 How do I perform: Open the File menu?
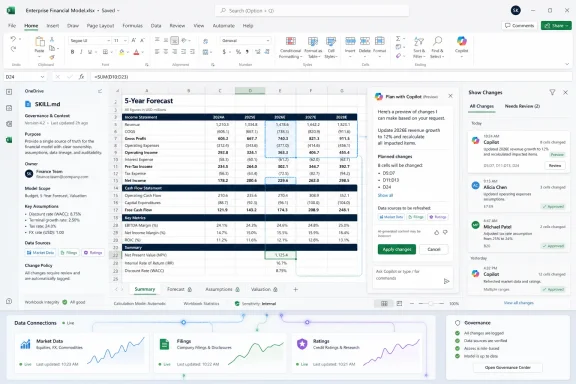point(12,26)
